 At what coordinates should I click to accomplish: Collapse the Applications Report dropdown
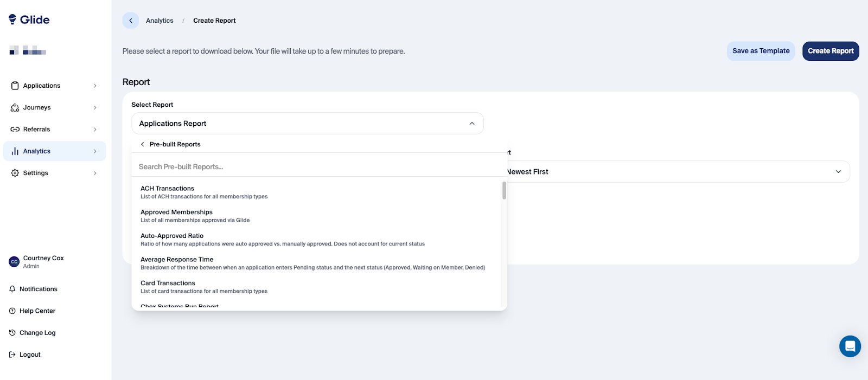point(472,124)
